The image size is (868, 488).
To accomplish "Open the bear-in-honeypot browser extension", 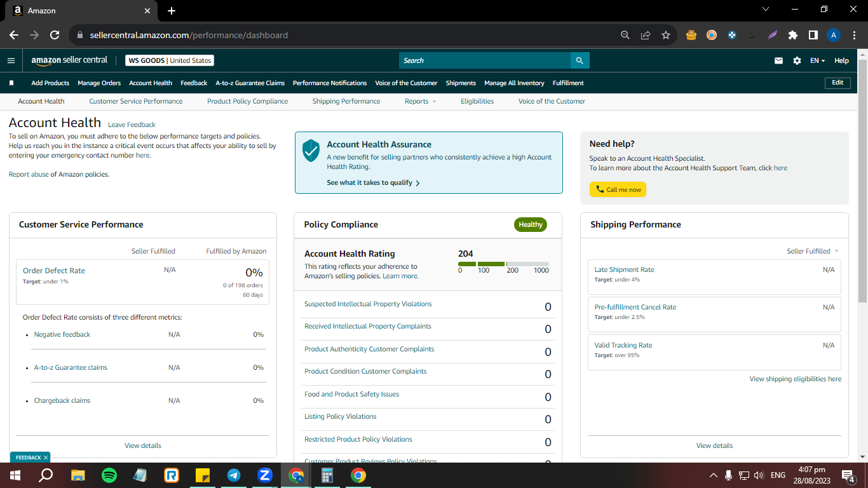I will point(691,36).
